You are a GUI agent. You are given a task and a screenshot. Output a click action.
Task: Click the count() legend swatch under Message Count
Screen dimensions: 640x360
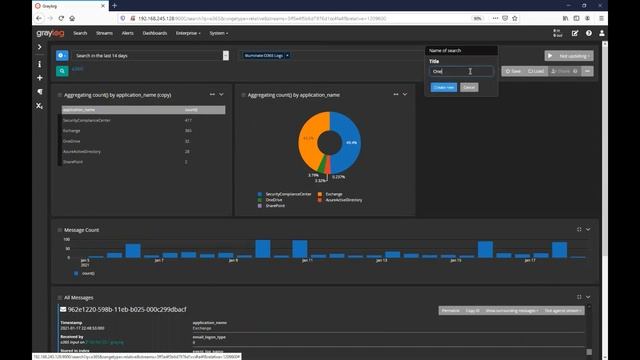coord(76,273)
